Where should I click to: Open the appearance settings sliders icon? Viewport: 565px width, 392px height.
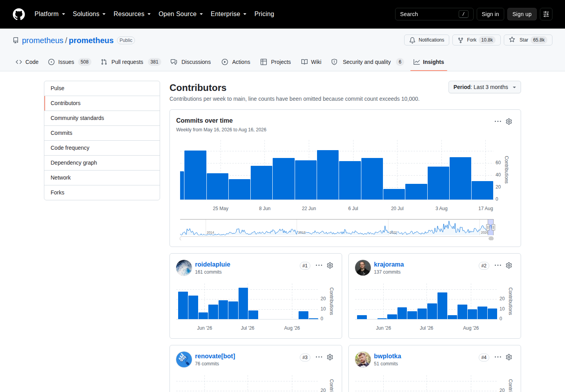(546, 14)
